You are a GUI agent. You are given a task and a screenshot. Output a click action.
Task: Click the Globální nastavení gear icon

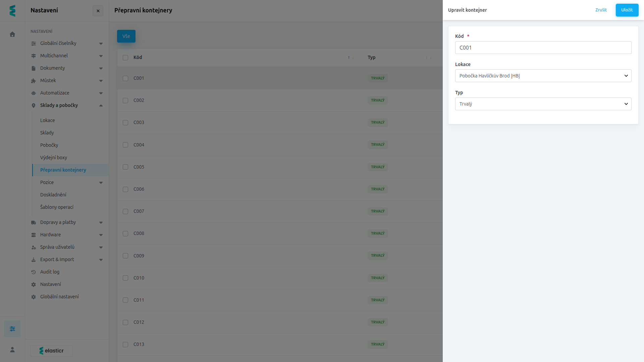click(x=34, y=297)
